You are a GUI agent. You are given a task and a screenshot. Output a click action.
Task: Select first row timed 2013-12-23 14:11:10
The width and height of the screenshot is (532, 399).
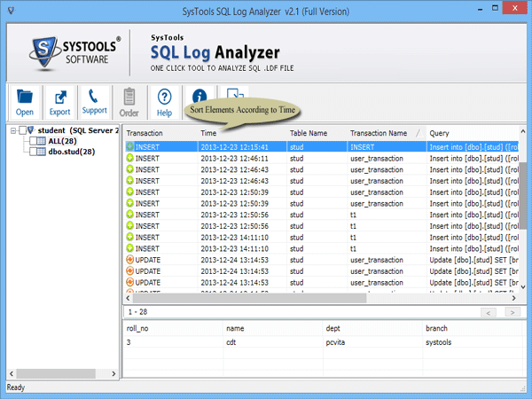tap(322, 237)
